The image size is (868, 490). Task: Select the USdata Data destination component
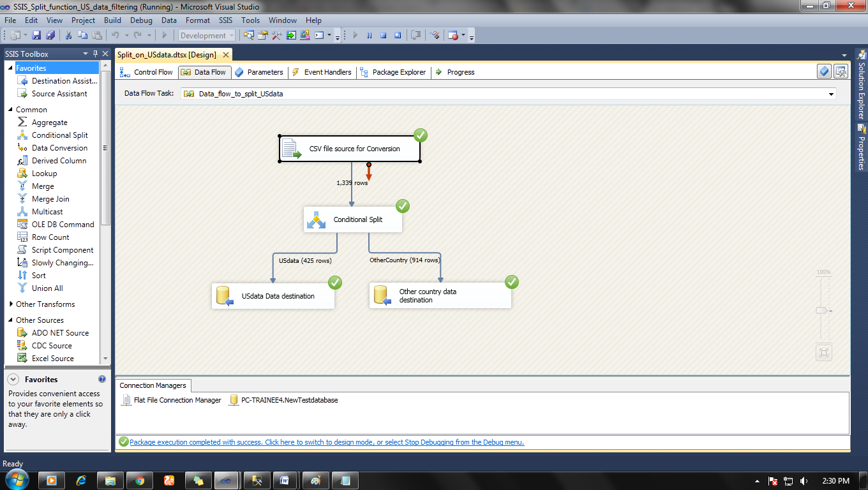pos(273,296)
